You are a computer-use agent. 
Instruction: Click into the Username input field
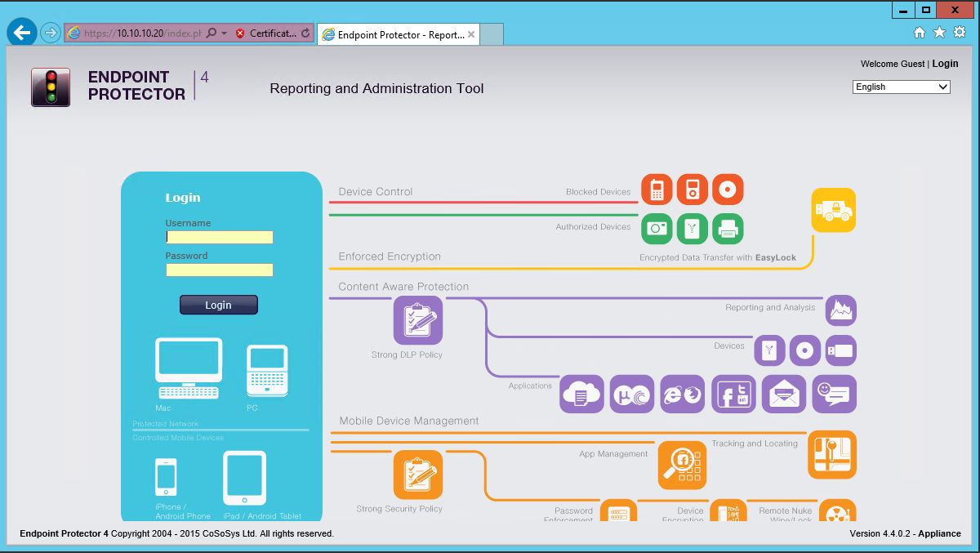pos(219,237)
